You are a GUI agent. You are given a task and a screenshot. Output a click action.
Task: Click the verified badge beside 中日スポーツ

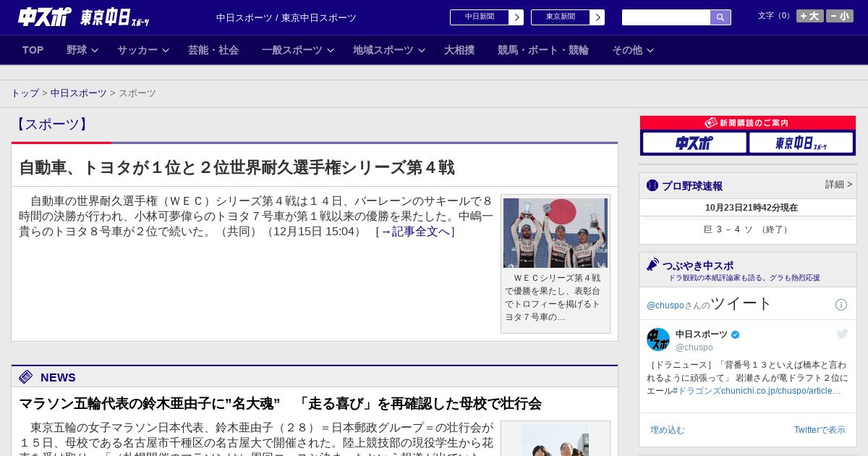point(736,334)
